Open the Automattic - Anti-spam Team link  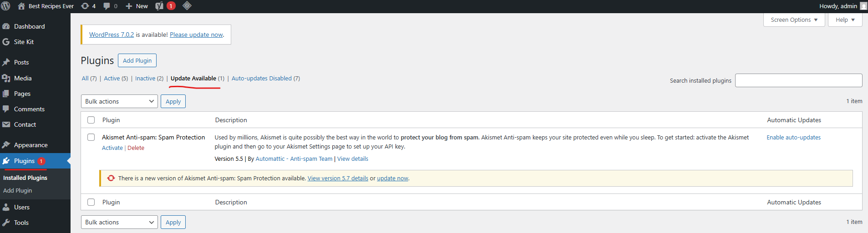[294, 159]
